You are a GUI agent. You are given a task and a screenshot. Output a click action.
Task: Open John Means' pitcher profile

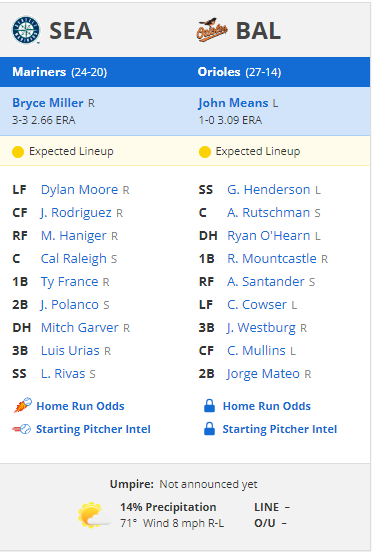(x=233, y=103)
